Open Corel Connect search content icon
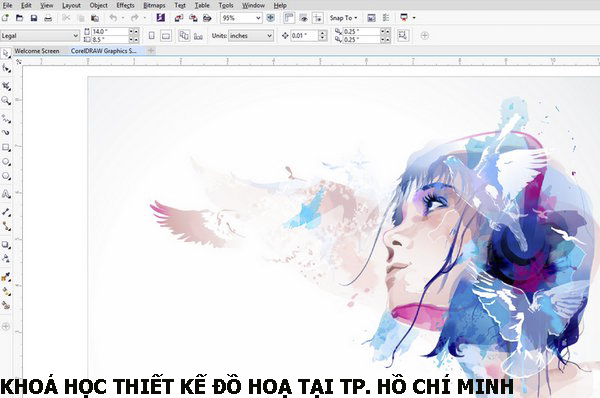This screenshot has height=398, width=600. click(160, 18)
